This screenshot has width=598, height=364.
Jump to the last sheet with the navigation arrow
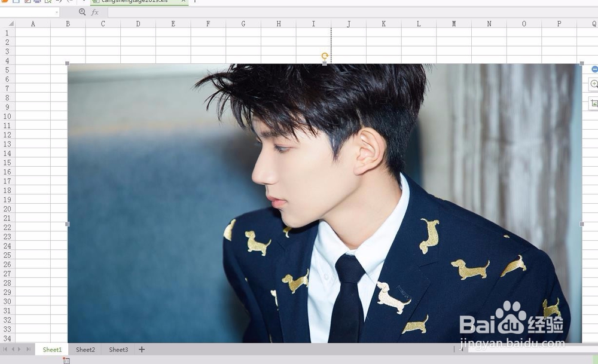pos(28,349)
